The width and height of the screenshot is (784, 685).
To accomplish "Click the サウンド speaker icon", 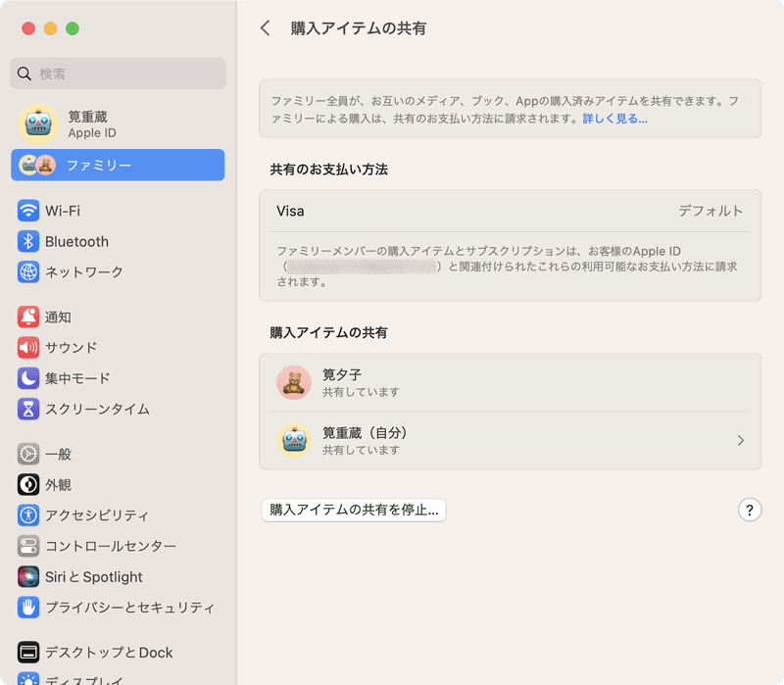I will click(28, 348).
